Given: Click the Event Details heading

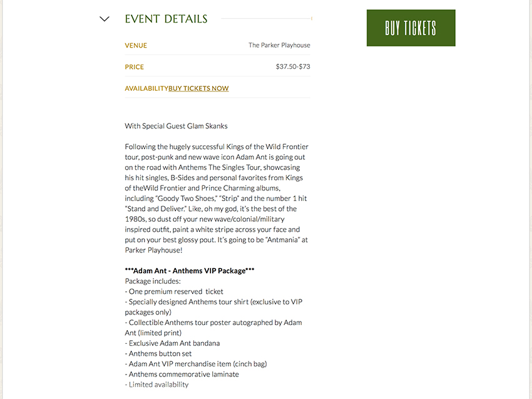Looking at the screenshot, I should (166, 19).
